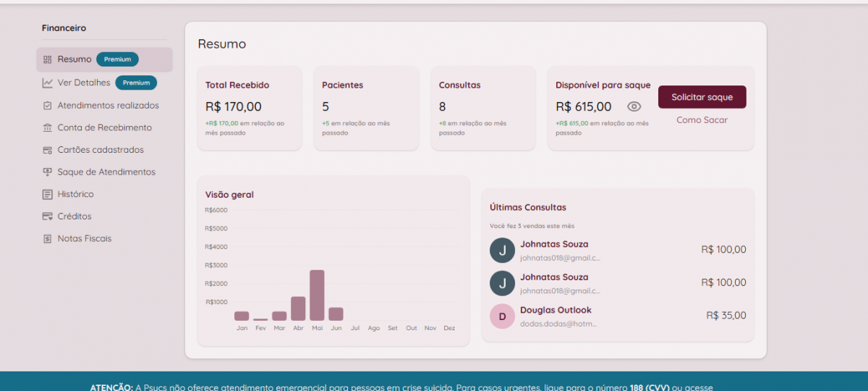
Task: Toggle balance visibility with the eye icon
Action: point(634,106)
